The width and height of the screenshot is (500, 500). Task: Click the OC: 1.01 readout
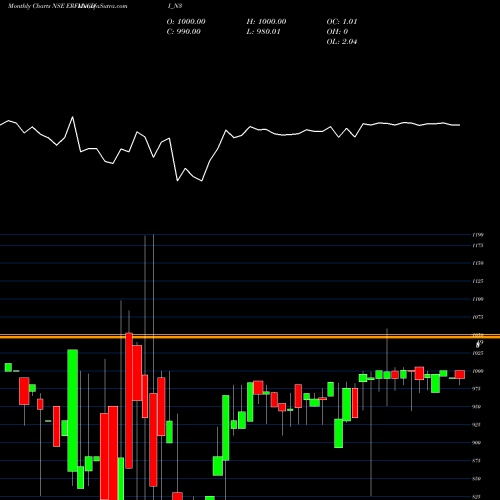(342, 22)
